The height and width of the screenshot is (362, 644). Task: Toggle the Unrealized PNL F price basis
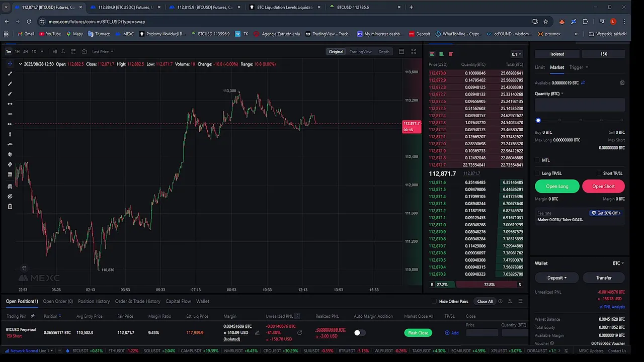coord(297,316)
